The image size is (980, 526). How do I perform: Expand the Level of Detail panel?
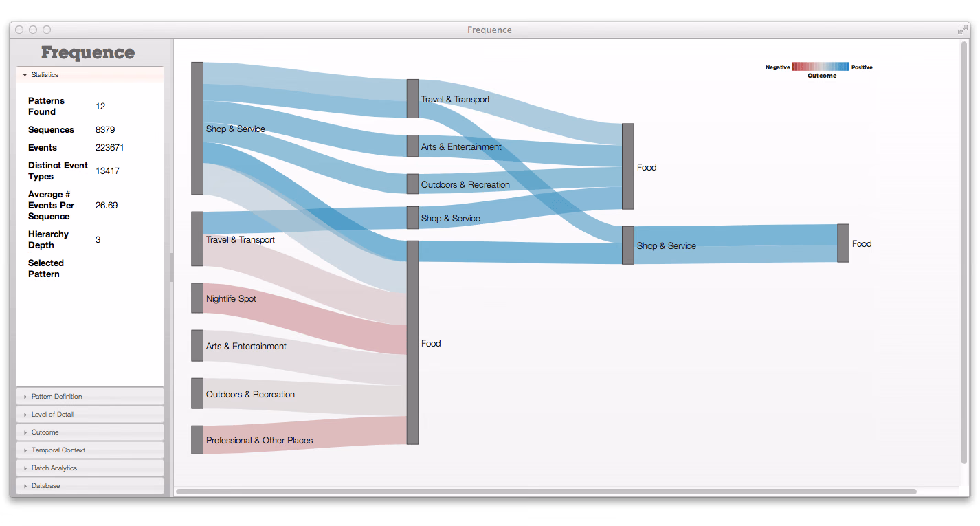90,415
